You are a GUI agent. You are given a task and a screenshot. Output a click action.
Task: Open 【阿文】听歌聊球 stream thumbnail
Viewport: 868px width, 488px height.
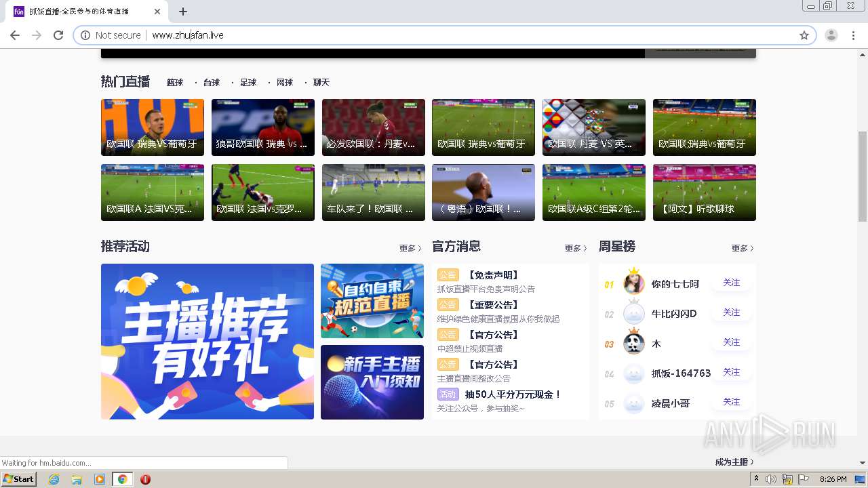[705, 192]
